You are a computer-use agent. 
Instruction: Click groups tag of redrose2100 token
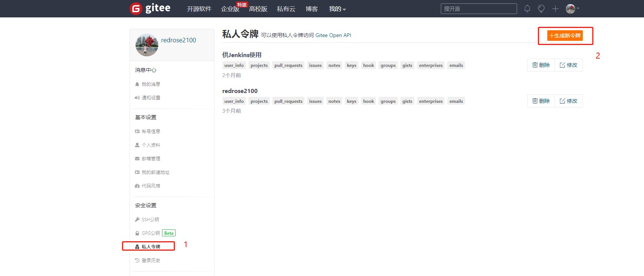pyautogui.click(x=388, y=101)
